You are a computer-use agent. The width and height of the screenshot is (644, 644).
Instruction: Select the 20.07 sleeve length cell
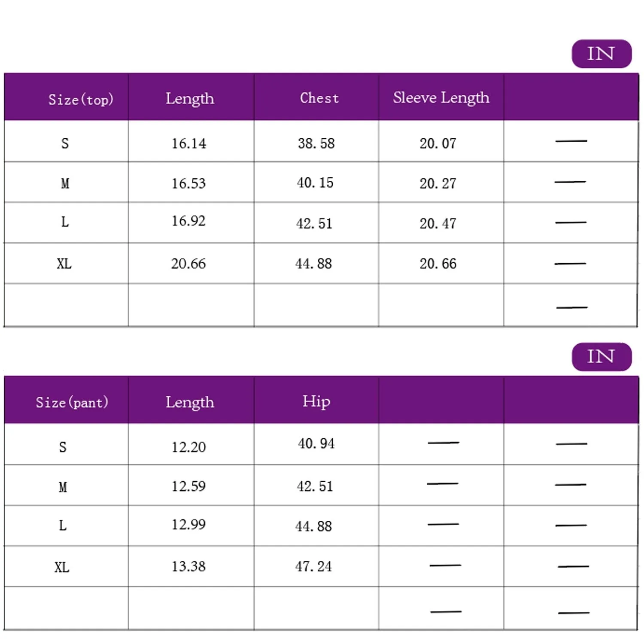click(438, 143)
